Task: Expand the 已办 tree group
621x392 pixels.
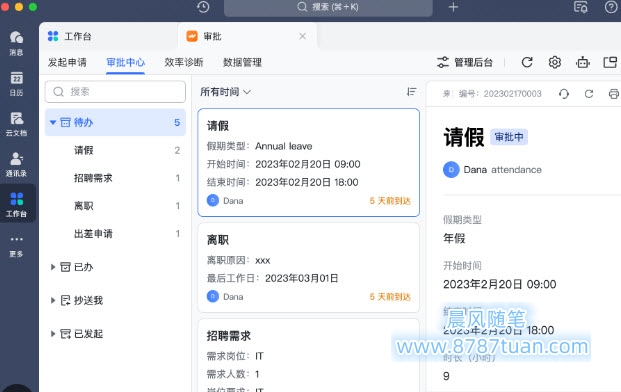Action: tap(53, 267)
